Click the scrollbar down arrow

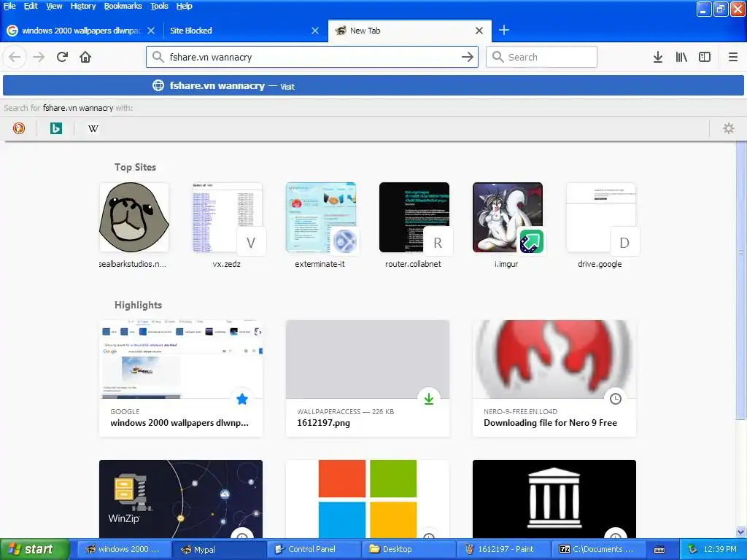pyautogui.click(x=741, y=532)
